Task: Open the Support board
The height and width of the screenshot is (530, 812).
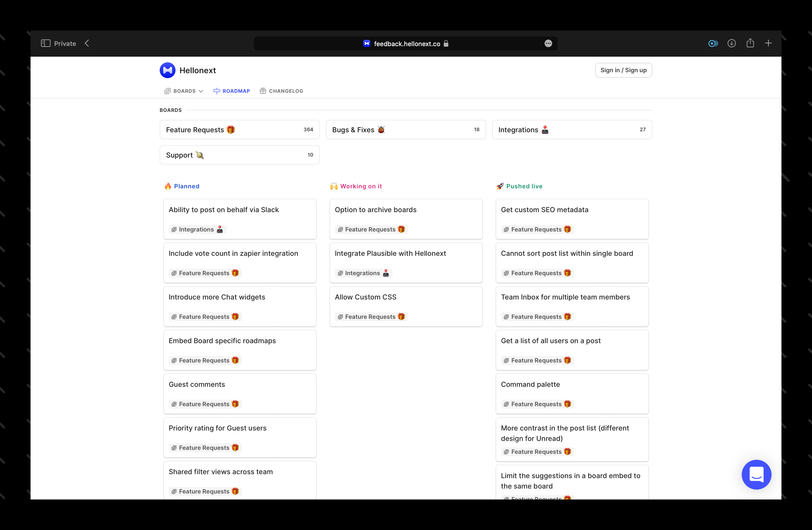Action: point(240,155)
